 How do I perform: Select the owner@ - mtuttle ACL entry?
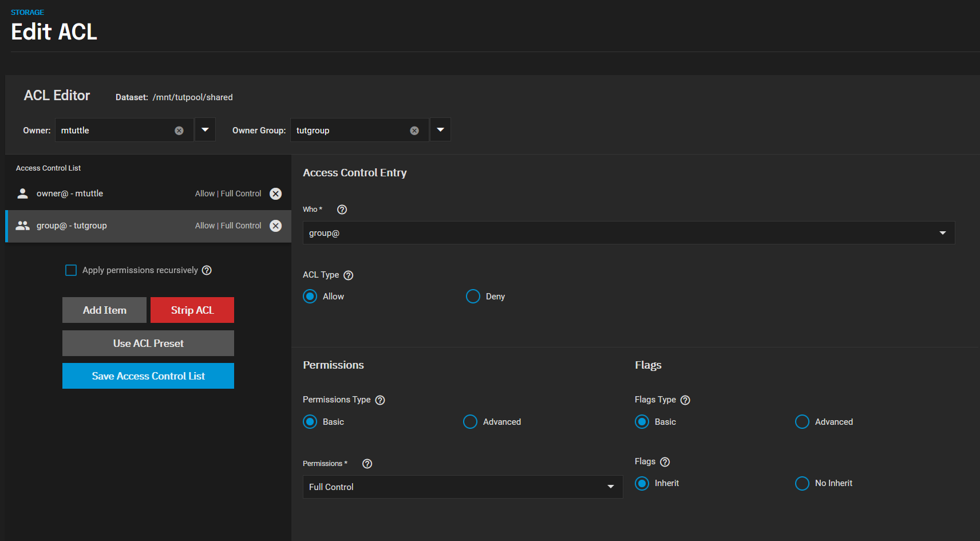click(x=114, y=194)
